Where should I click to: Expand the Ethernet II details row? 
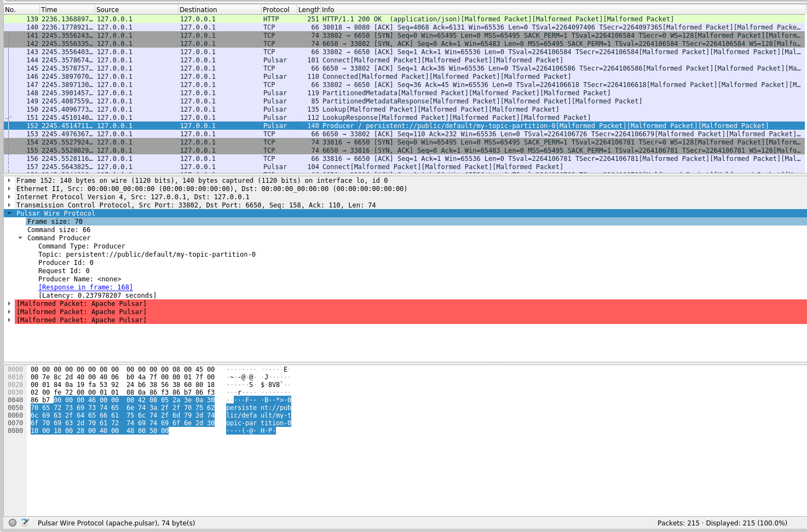[x=9, y=188]
